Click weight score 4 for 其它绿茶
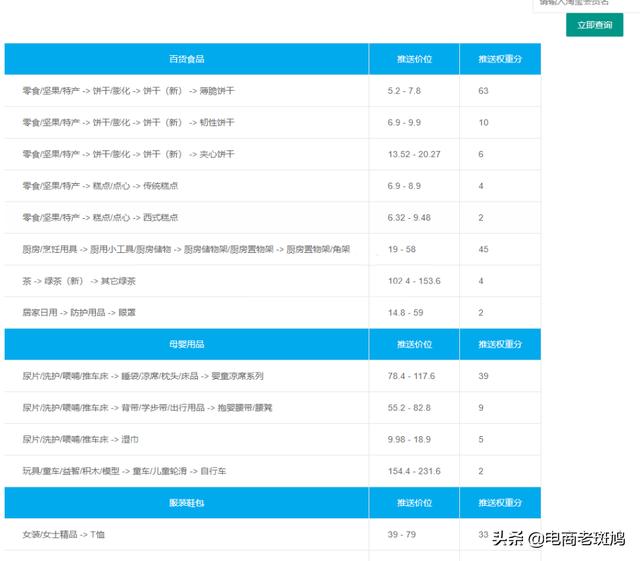Screen dimensions: 640x561 point(481,281)
